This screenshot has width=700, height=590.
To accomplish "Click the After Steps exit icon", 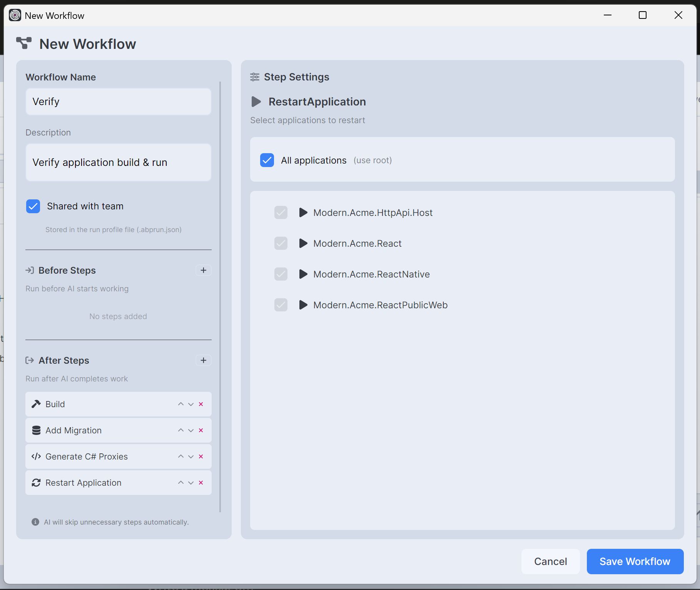I will pos(30,360).
